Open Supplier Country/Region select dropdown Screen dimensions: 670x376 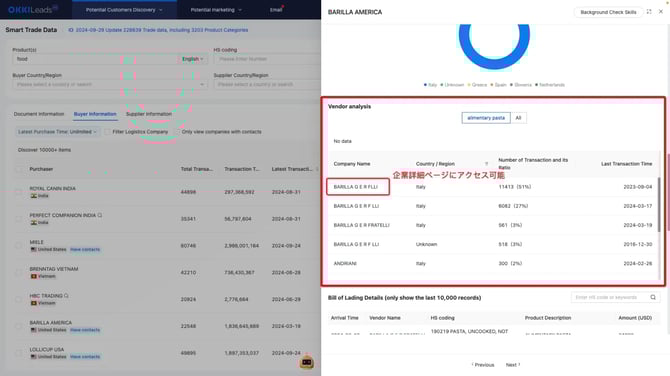tap(267, 85)
